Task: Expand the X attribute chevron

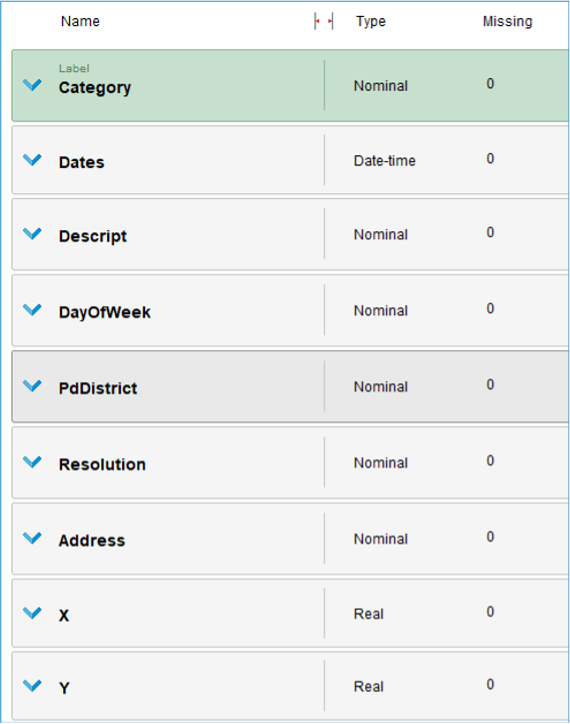Action: tap(32, 613)
